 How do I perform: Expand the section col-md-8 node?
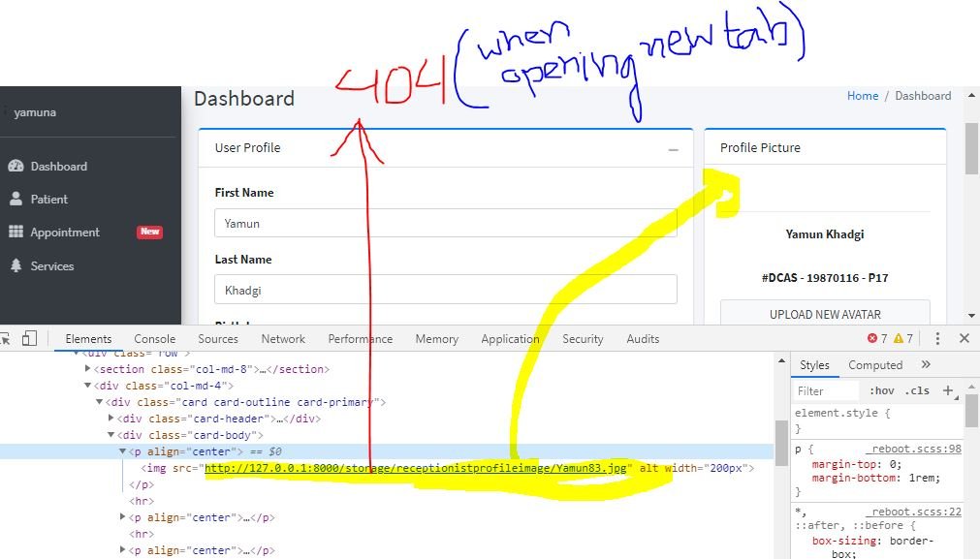[x=87, y=369]
